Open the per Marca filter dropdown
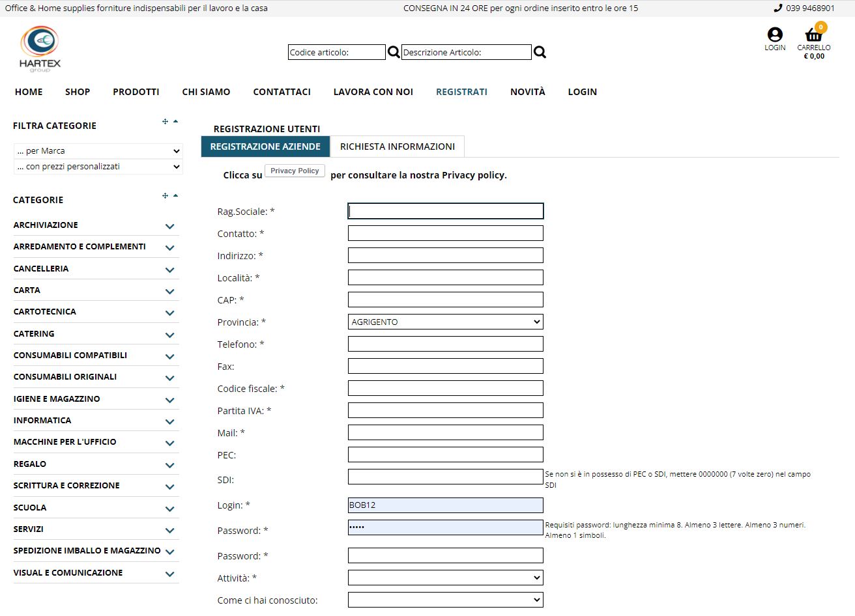855x616 pixels. click(x=98, y=150)
